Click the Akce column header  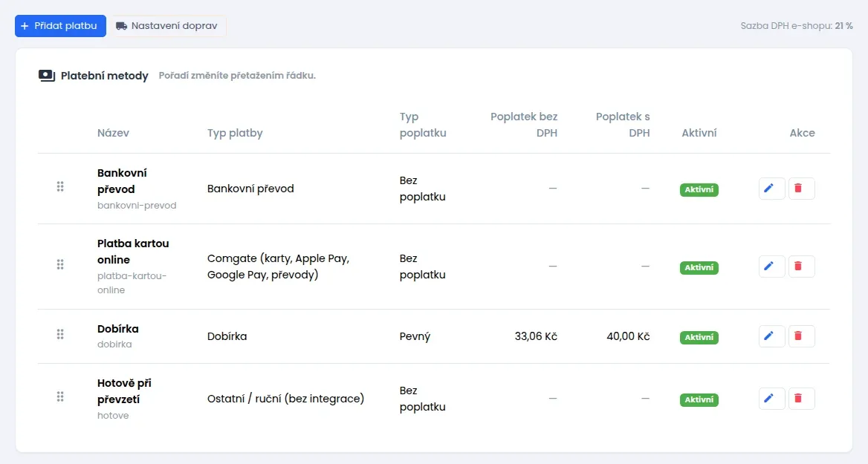click(802, 134)
